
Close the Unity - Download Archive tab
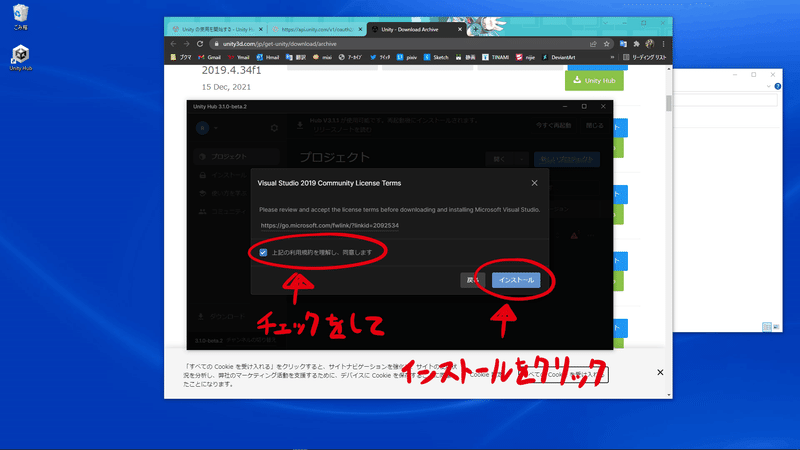(x=460, y=30)
